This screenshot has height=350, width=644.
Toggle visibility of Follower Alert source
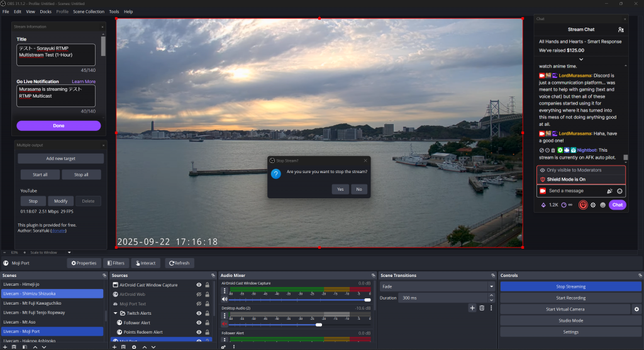pos(199,323)
